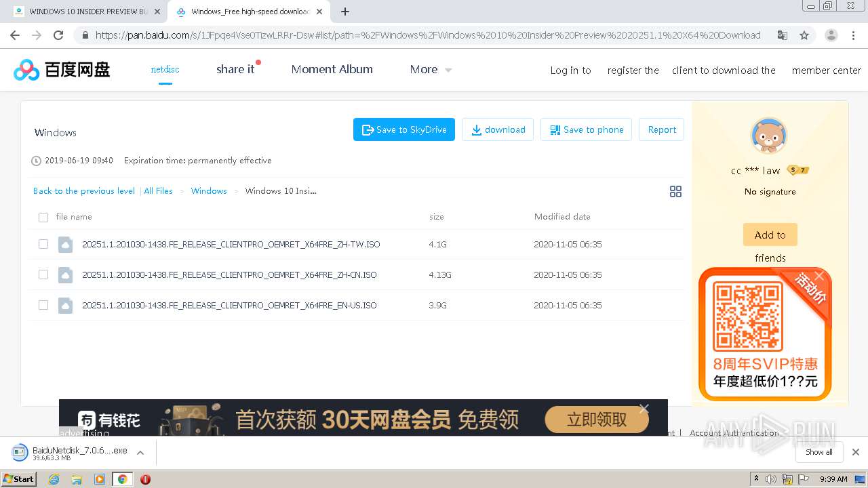
Task: Click the address bar URL
Action: pos(427,35)
